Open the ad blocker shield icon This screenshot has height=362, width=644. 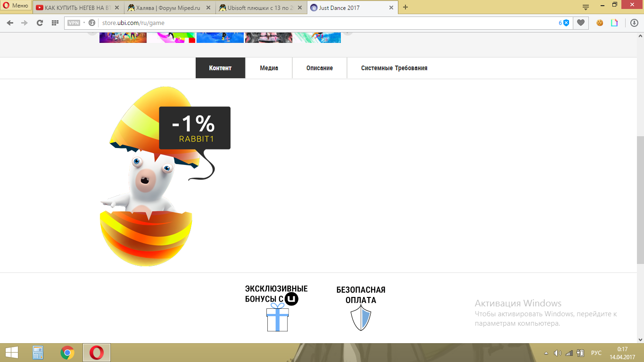point(566,23)
